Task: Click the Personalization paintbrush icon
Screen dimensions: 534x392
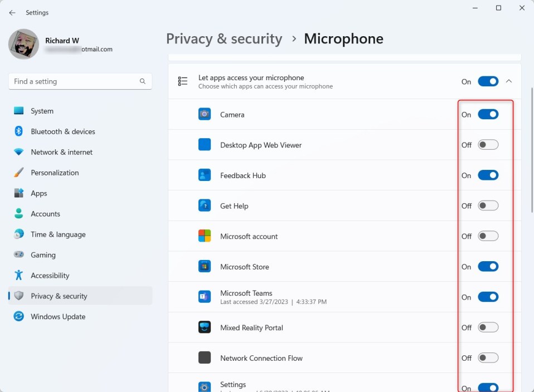Action: [19, 172]
